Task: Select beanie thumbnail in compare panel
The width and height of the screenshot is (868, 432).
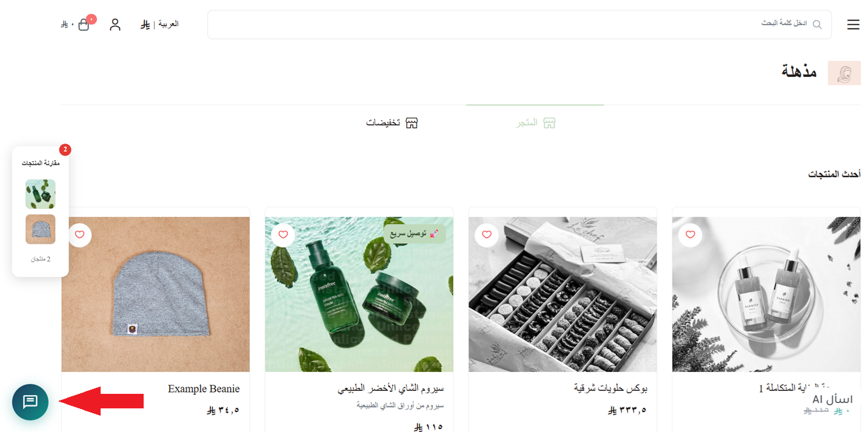Action: tap(41, 229)
